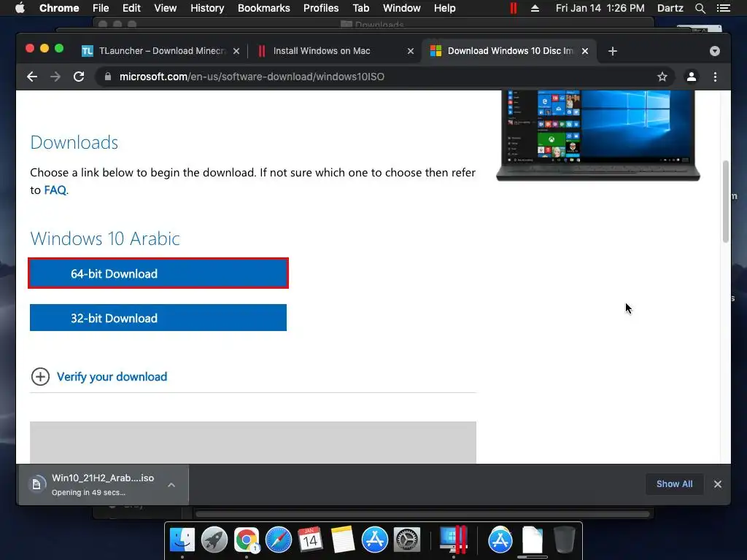Bookmark this page with the star icon

(662, 77)
